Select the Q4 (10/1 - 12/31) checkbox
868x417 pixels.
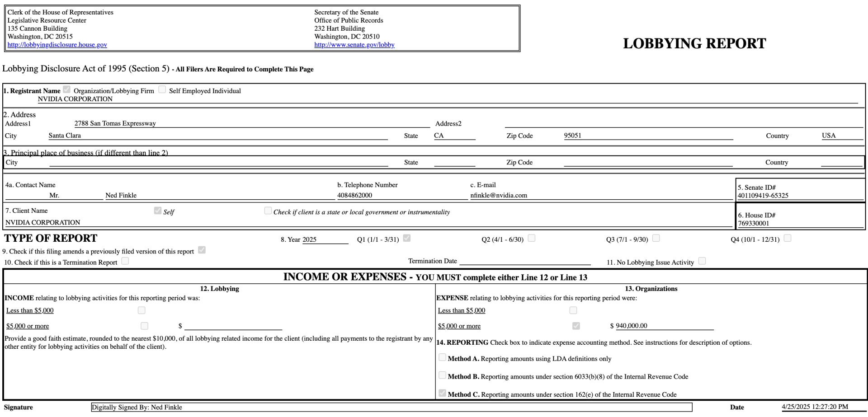pos(788,238)
